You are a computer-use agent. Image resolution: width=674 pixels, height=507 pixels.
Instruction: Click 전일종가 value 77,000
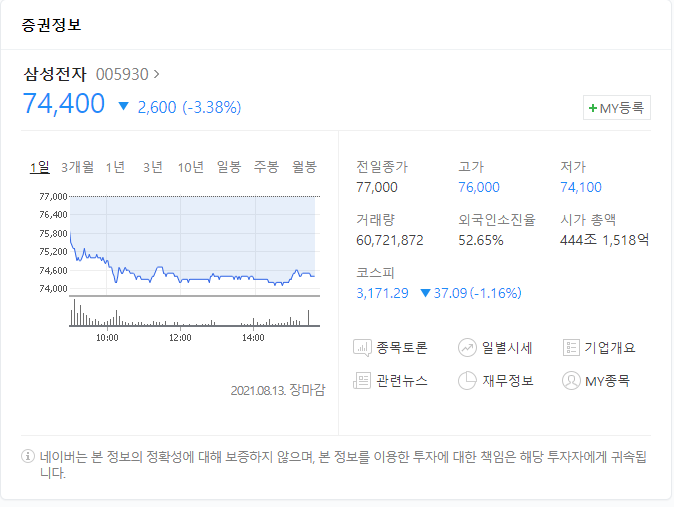[377, 187]
